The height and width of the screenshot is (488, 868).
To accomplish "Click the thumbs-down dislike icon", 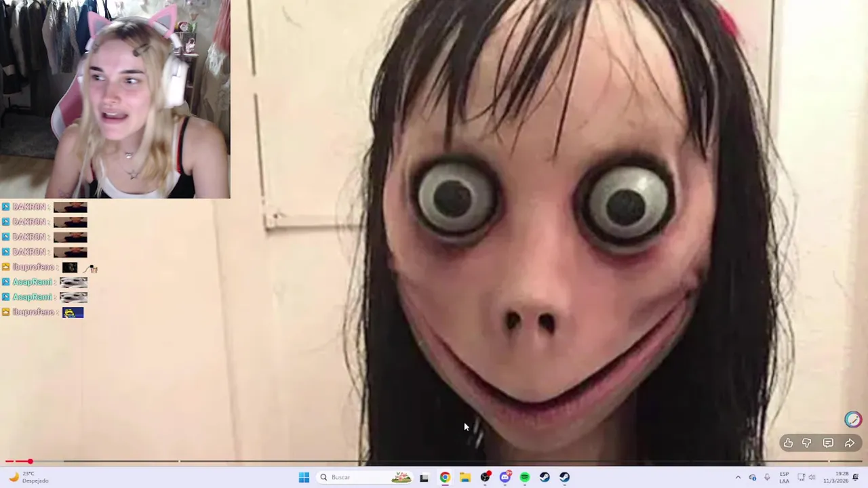I will coord(807,443).
